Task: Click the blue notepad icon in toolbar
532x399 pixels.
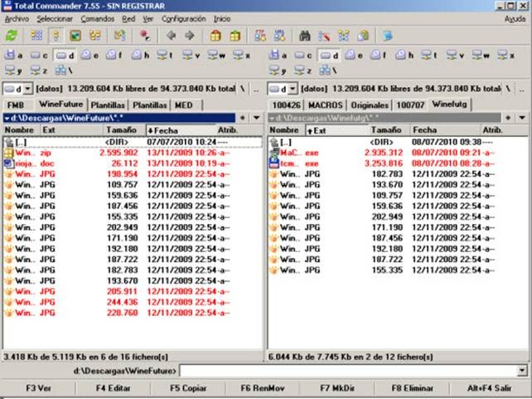Action: tap(388, 36)
